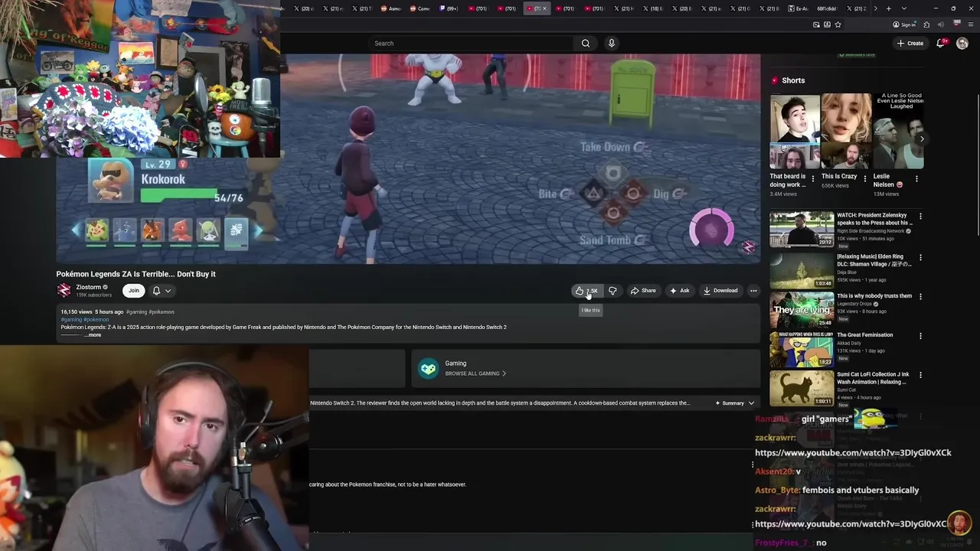Open options for Leslie Nielsen Short
980x551 pixels.
coord(916,178)
